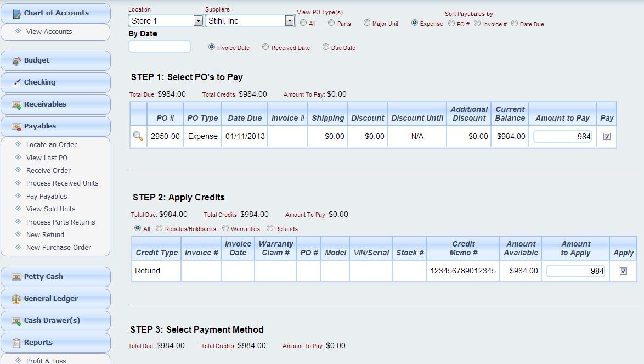Screen dimensions: 644x364
Task: Click the By Date input field
Action: [159, 47]
